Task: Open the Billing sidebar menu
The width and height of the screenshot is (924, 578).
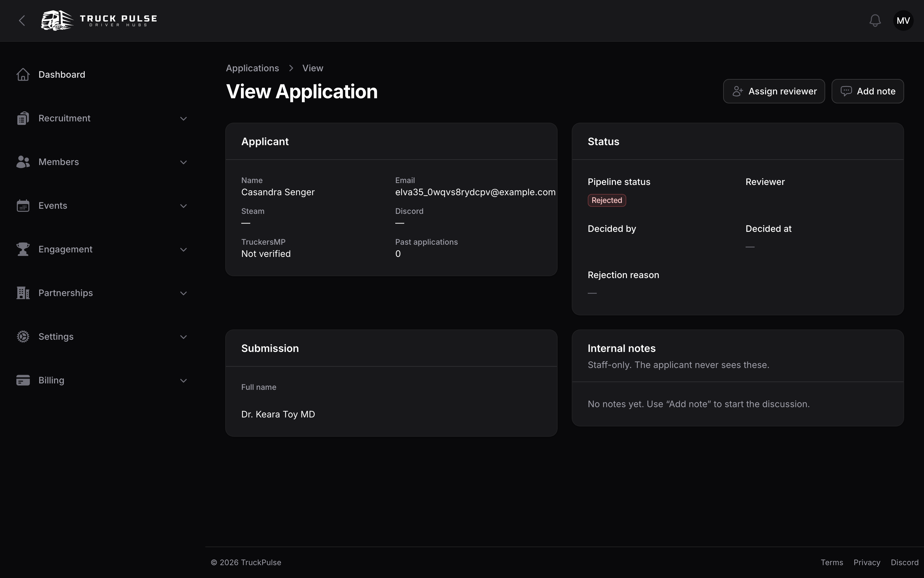Action: pyautogui.click(x=102, y=381)
